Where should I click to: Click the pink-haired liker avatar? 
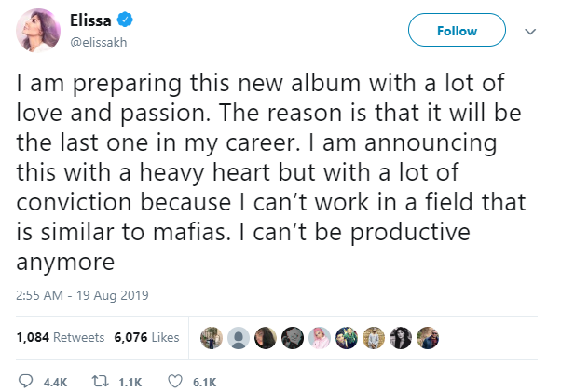(x=319, y=338)
